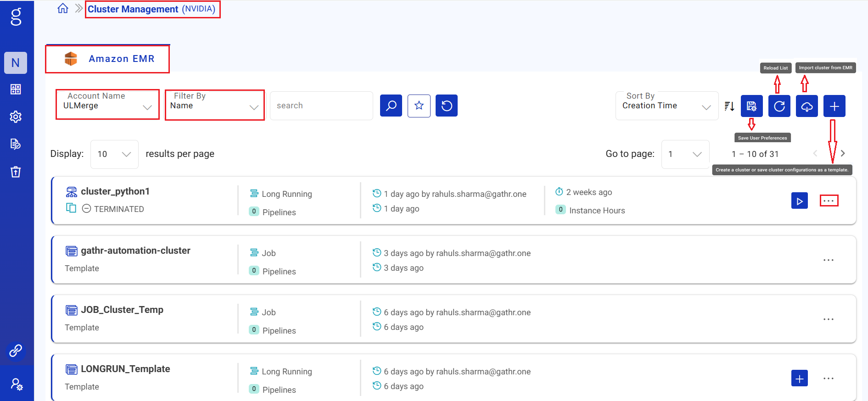Screen dimensions: 868x401
Task: Open the user settings icon in sidebar
Action: coord(17,384)
